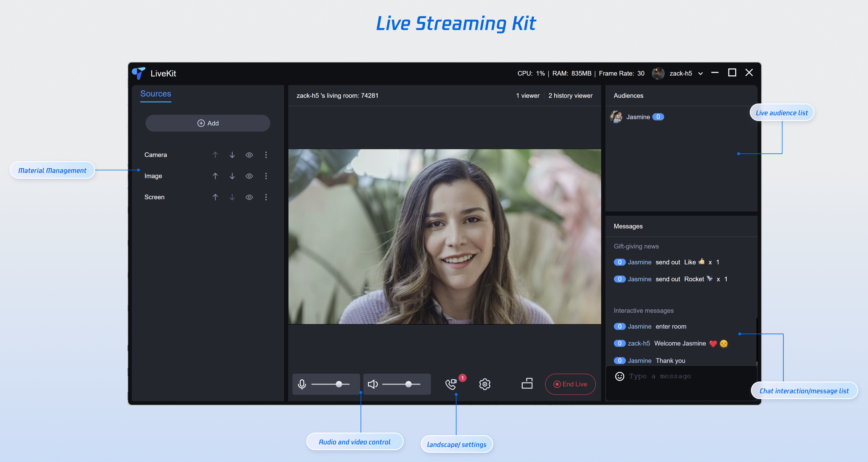Open the settings gear icon
Image resolution: width=868 pixels, height=462 pixels.
point(484,384)
